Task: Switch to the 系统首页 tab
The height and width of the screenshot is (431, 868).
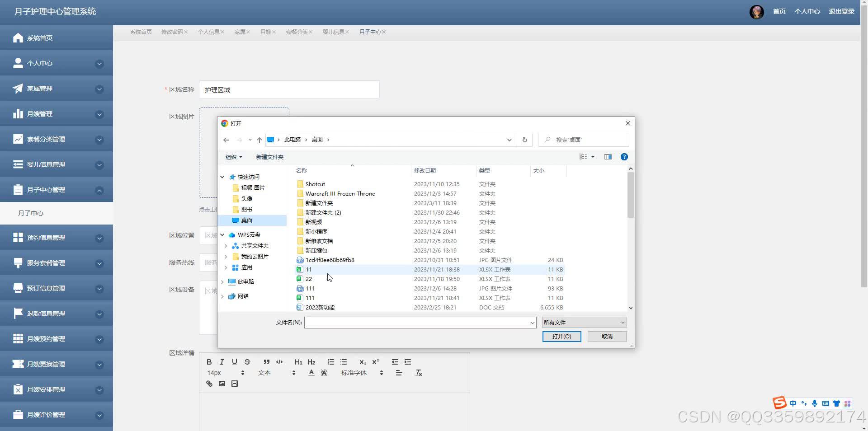Action: tap(141, 32)
